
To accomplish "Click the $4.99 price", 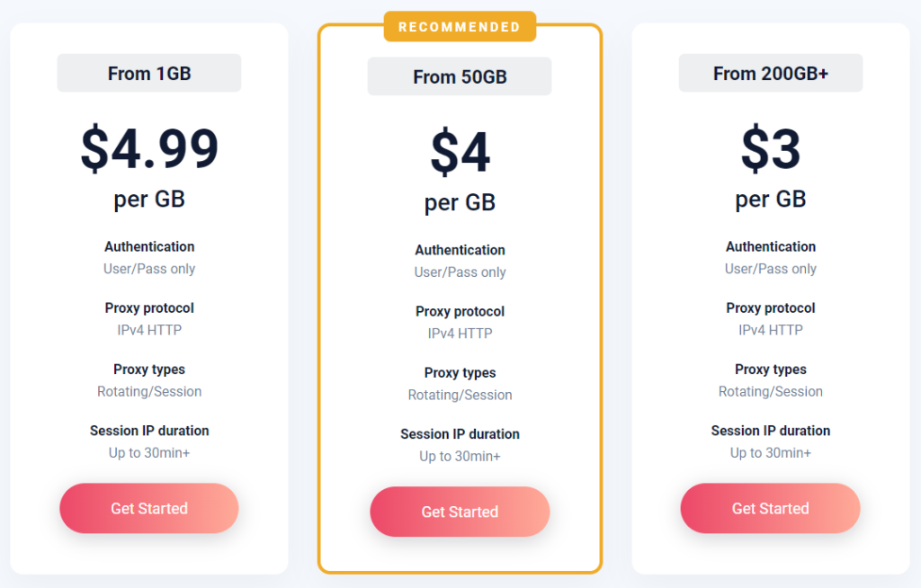I will (149, 148).
